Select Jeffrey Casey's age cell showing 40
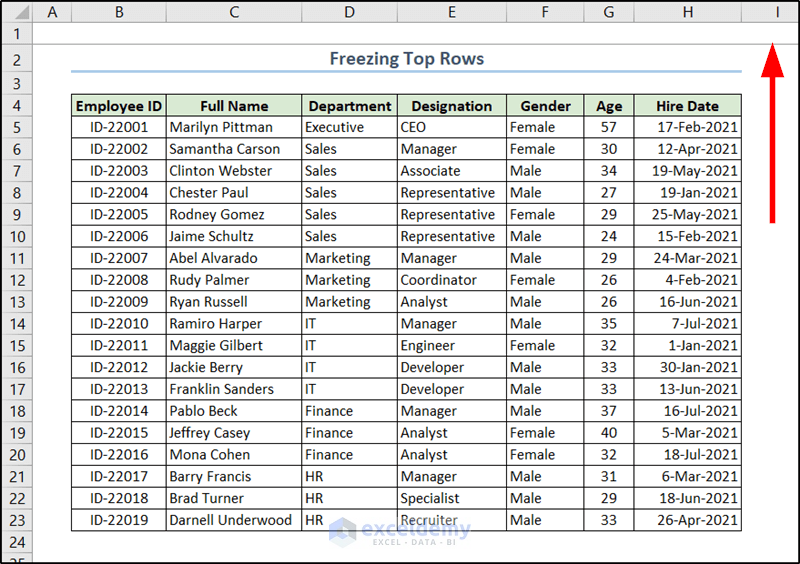800x564 pixels. pos(609,433)
